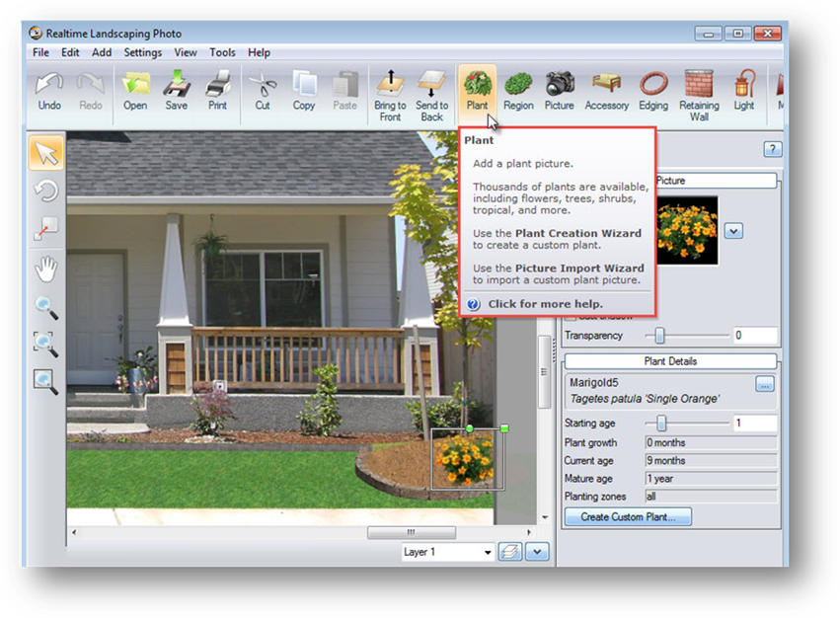Viewport: 840px width, 618px height.
Task: Save the project with the Save icon
Action: [x=177, y=91]
